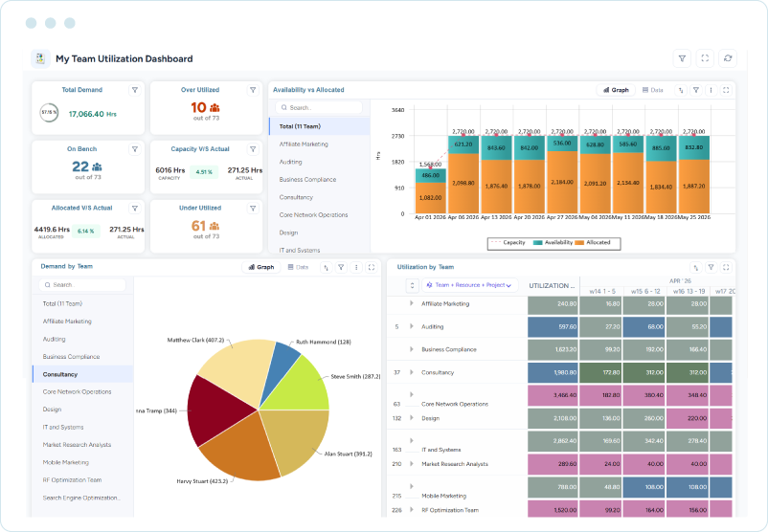The image size is (768, 532).
Task: Click the Over Utilized people icon
Action: coord(215,108)
